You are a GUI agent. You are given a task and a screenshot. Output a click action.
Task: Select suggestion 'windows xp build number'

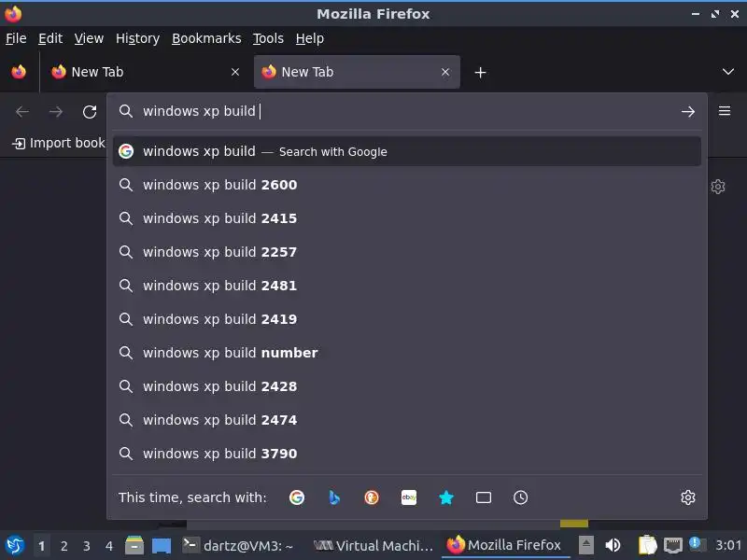click(x=406, y=353)
